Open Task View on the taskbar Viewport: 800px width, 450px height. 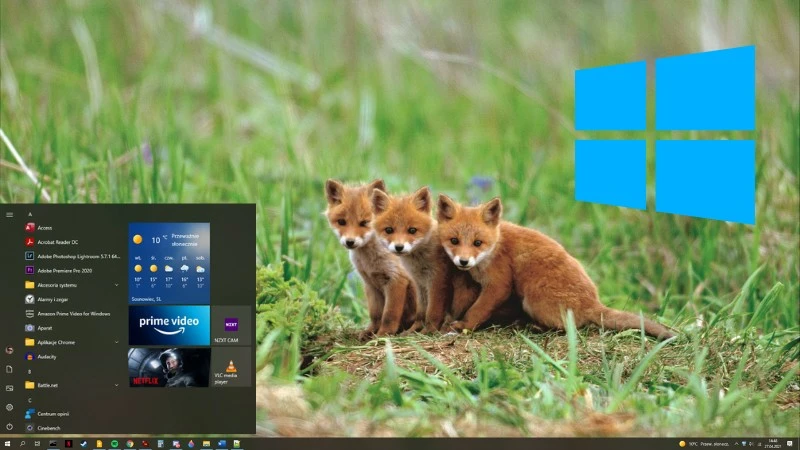pos(37,444)
